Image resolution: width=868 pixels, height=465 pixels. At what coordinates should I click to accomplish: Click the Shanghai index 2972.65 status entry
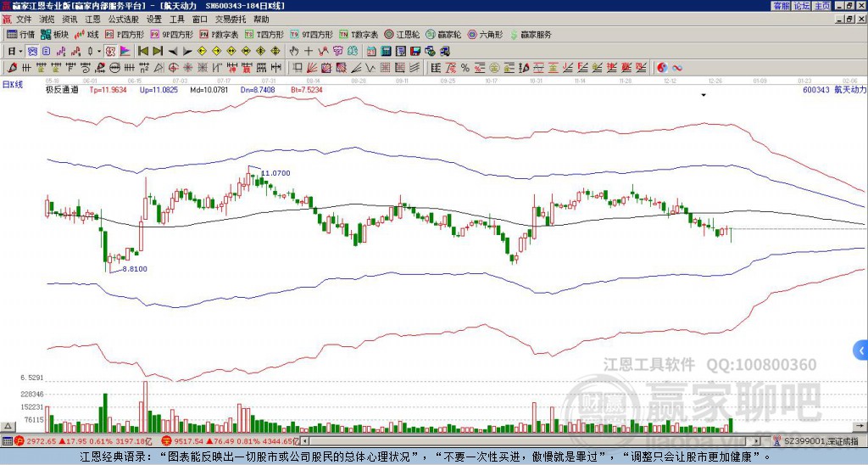tap(84, 441)
